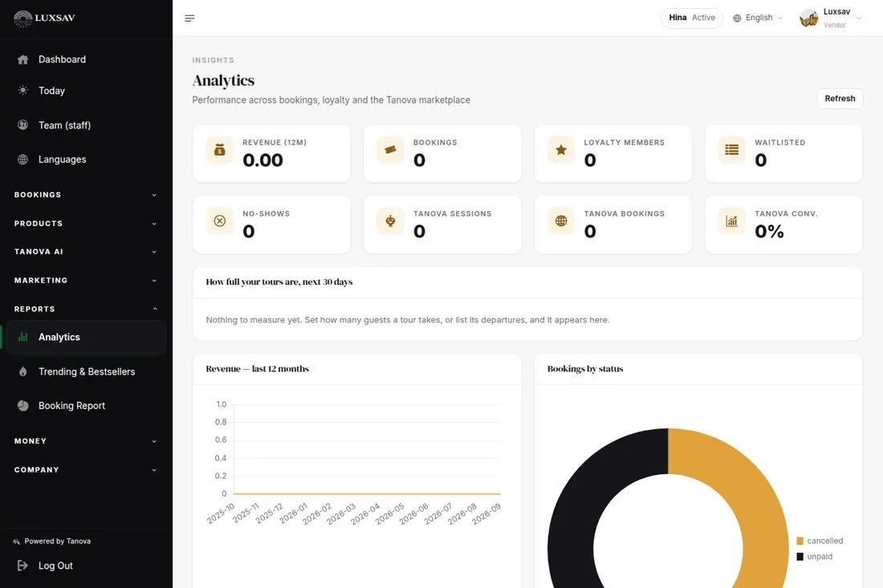Expand the Tanova AI sidebar section
Viewport: 883px width, 588px height.
coord(86,252)
